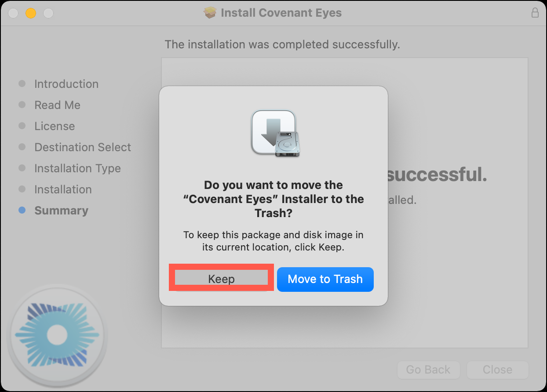The width and height of the screenshot is (547, 392).
Task: Select the Introduction step in sidebar
Action: [x=66, y=84]
